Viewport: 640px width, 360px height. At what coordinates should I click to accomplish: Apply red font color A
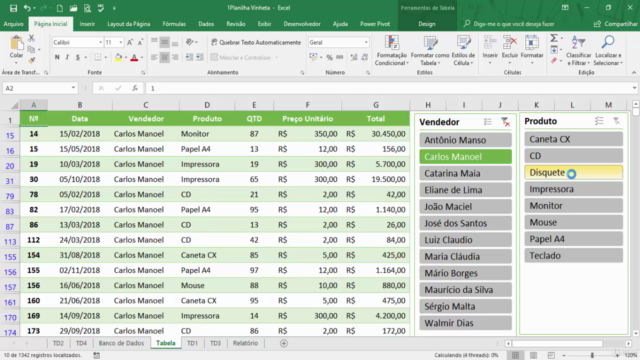(x=134, y=58)
